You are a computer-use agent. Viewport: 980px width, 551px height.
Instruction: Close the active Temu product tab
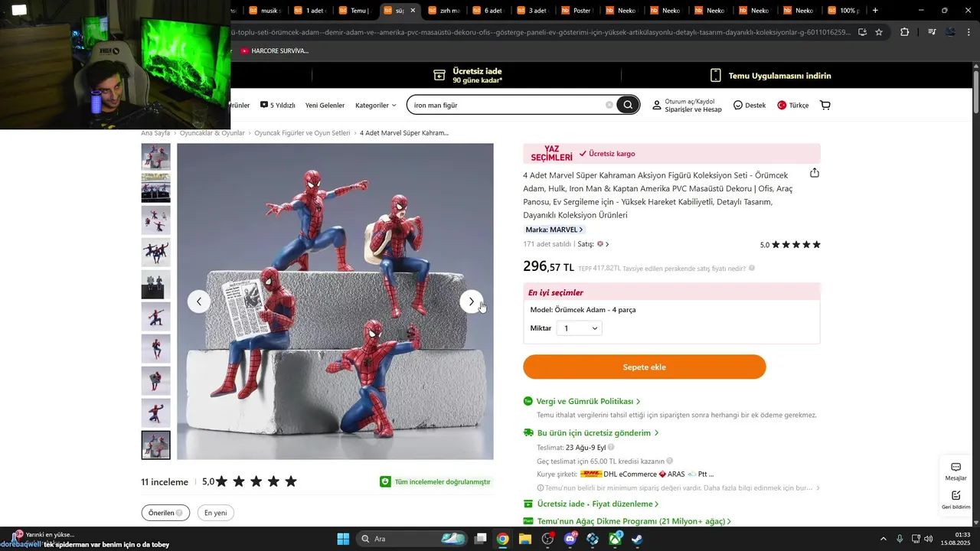coord(413,11)
